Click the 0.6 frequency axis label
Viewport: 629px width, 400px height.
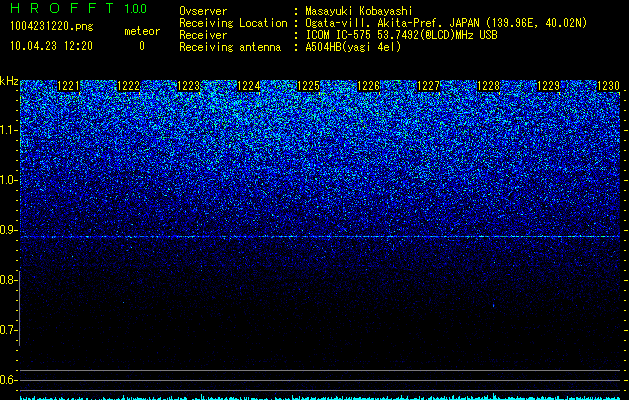point(9,380)
